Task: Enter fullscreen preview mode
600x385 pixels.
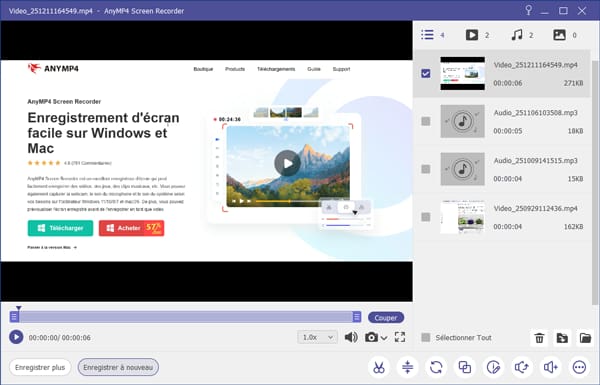Action: [x=400, y=337]
